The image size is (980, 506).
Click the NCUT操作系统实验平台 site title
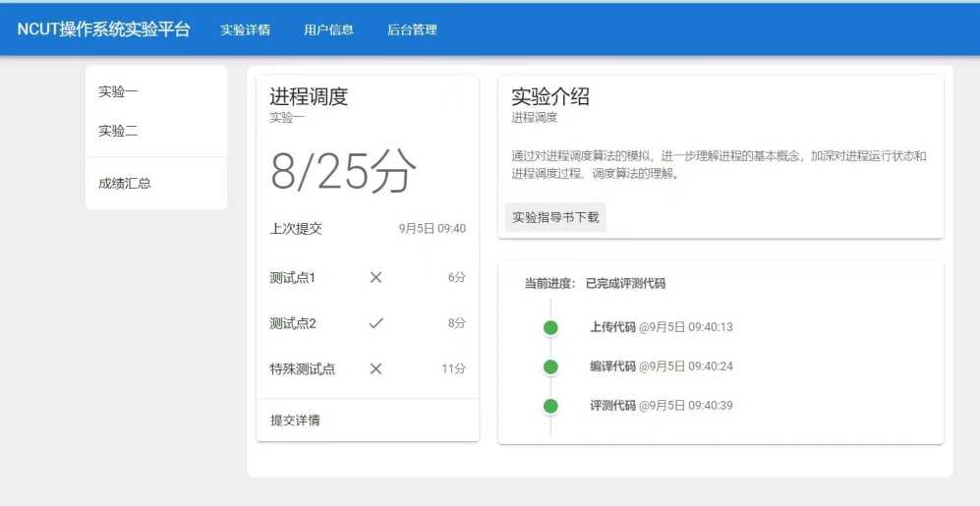click(103, 29)
